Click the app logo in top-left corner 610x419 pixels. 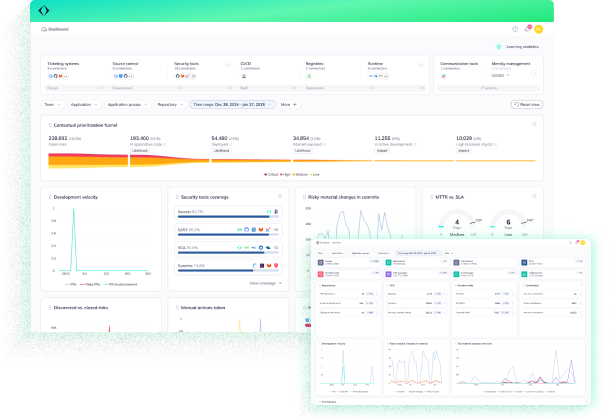tap(42, 9)
